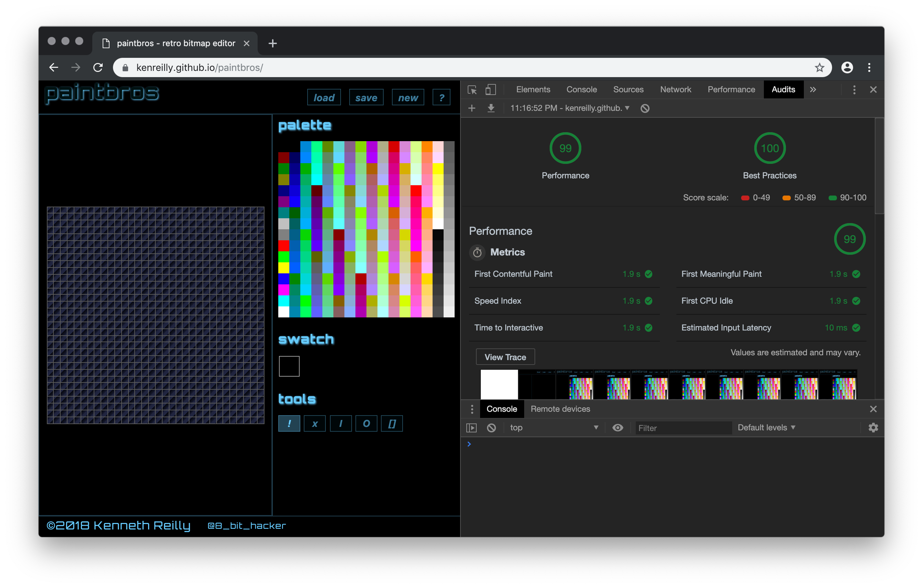Screen dimensions: 923x588
Task: Click the export audit download icon
Action: pos(491,108)
